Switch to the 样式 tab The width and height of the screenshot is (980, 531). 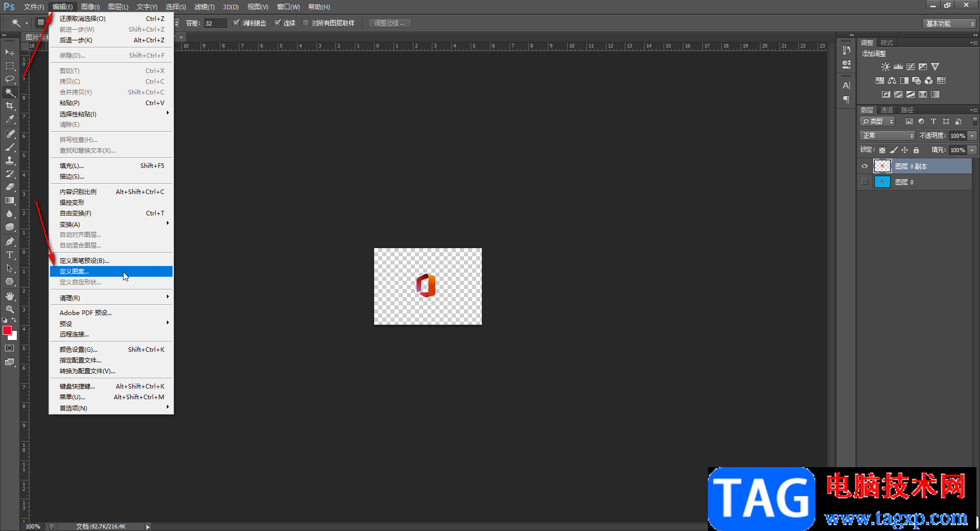(x=887, y=42)
